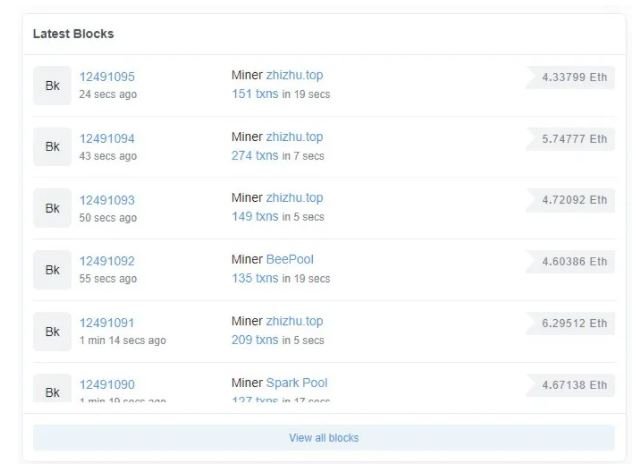Click the '1 min 14 secs ago' timestamp
This screenshot has width=636, height=471.
122,340
